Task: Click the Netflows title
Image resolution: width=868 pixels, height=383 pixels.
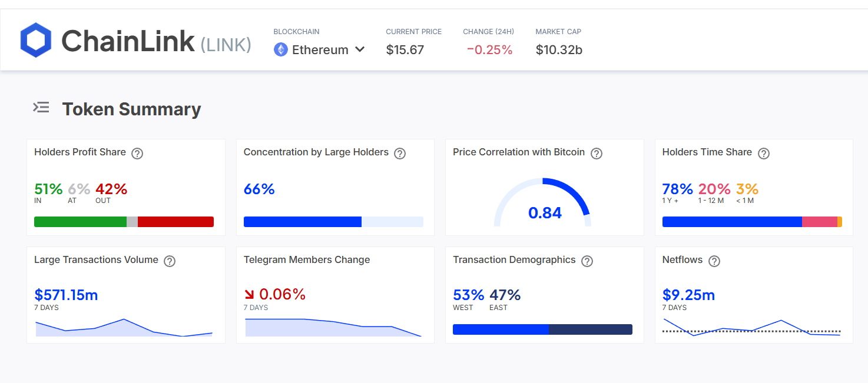Action: pos(683,260)
